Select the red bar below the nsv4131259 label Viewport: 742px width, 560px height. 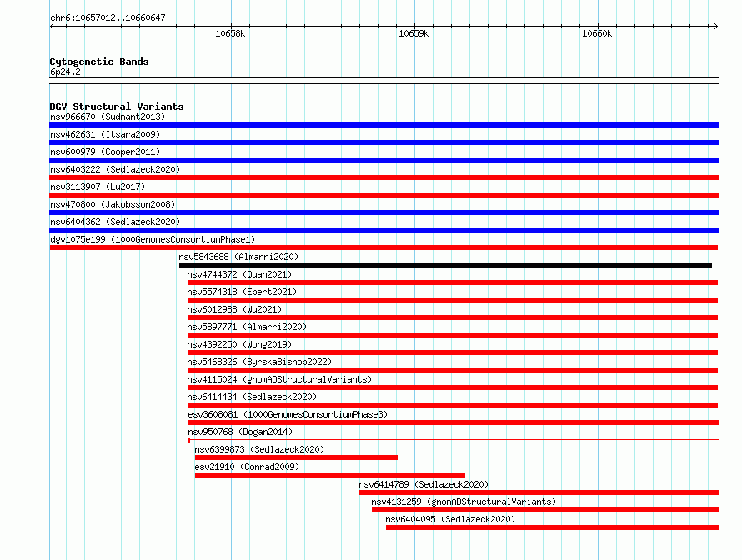coord(544,510)
